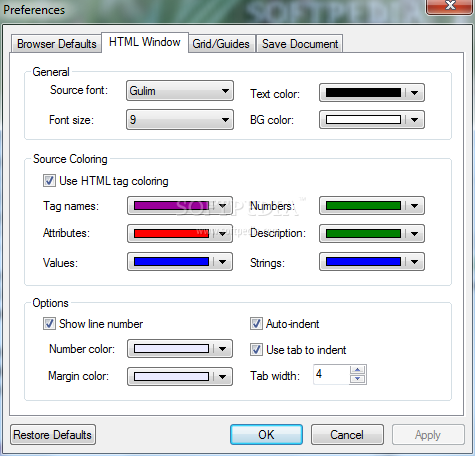The image size is (475, 456).
Task: Increase Tab width with up arrow
Action: click(358, 370)
